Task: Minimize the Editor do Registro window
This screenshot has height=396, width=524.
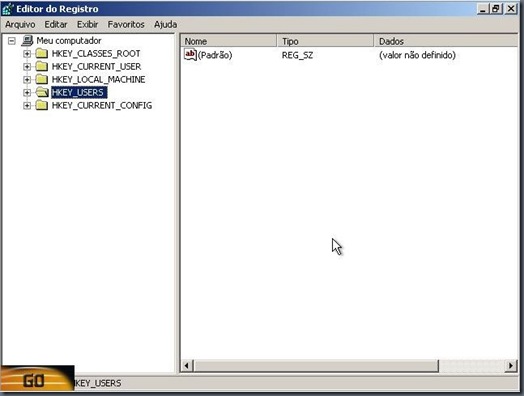Action: pos(482,9)
